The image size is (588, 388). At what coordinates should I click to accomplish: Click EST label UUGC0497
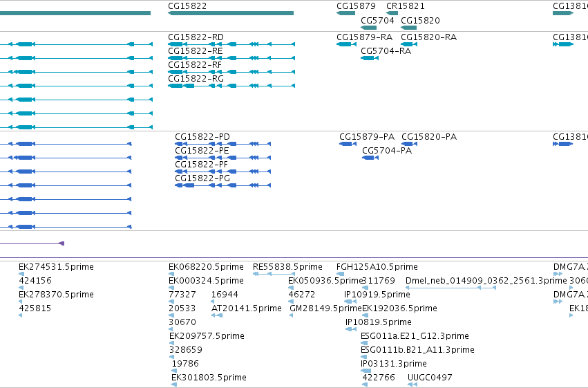(430, 378)
